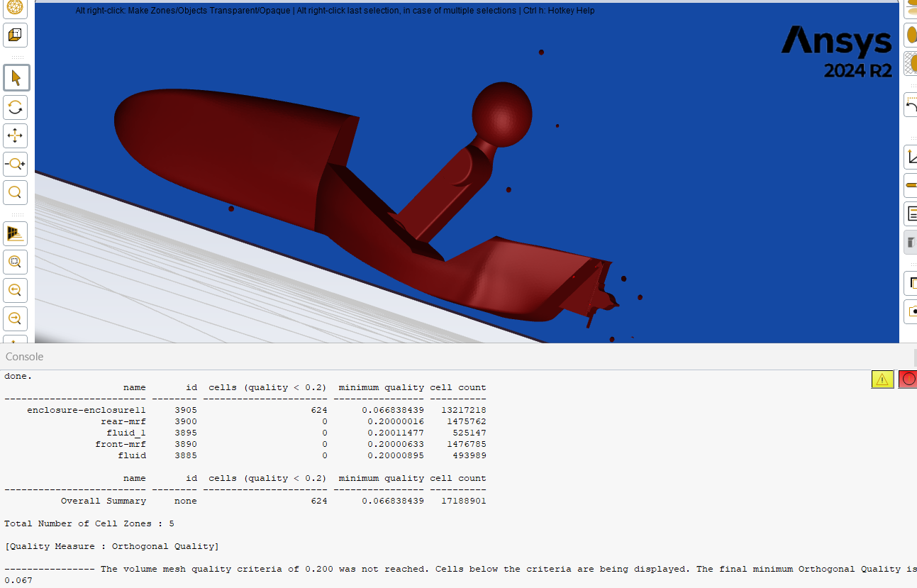Click the Ansys 2024 R2 logo
Viewport: 917px width, 588px height.
tap(837, 52)
